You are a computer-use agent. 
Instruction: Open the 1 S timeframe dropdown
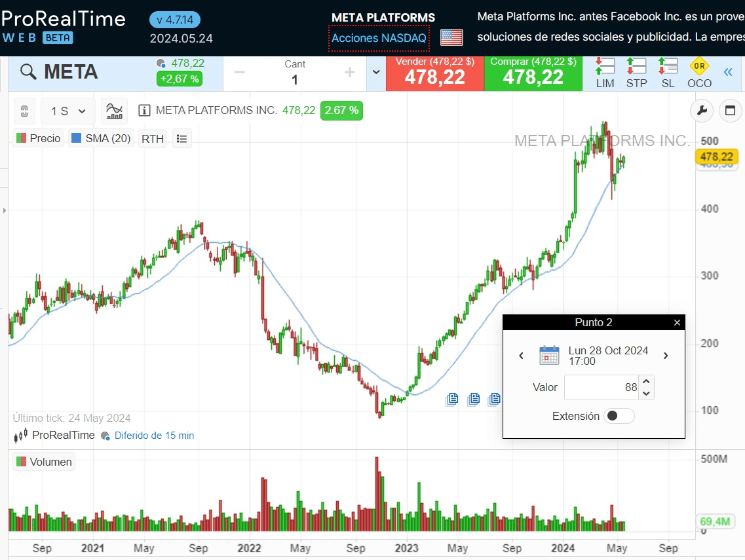click(x=68, y=111)
